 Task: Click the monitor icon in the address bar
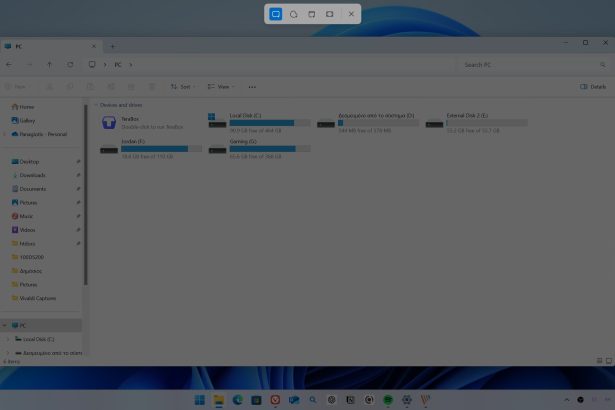92,64
